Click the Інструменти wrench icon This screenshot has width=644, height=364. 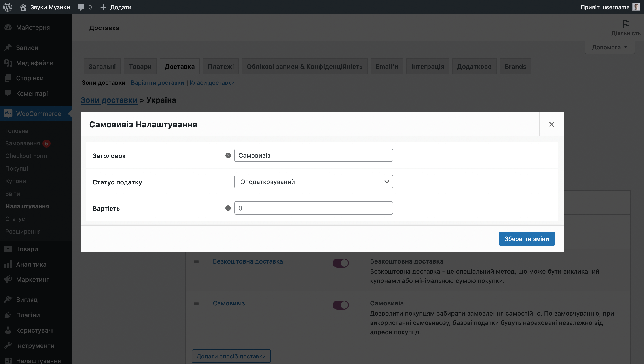tap(8, 345)
